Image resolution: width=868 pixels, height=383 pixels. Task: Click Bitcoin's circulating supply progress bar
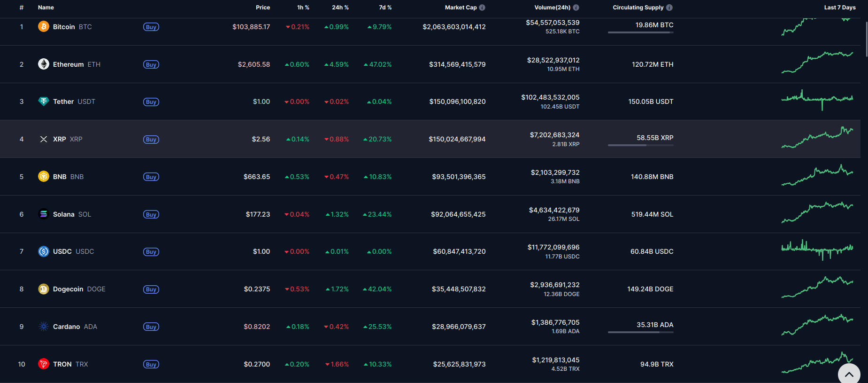tap(640, 32)
